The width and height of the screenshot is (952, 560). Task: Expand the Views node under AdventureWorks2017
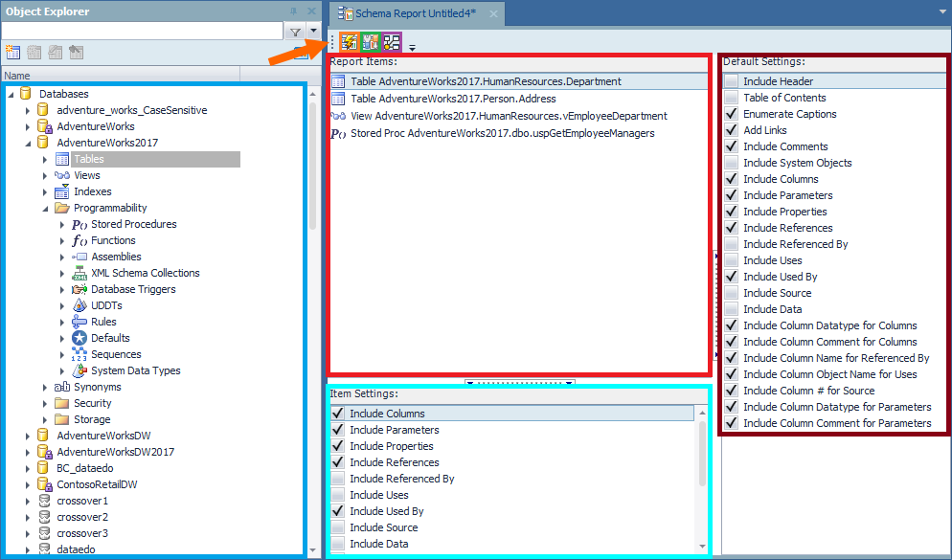pos(45,175)
